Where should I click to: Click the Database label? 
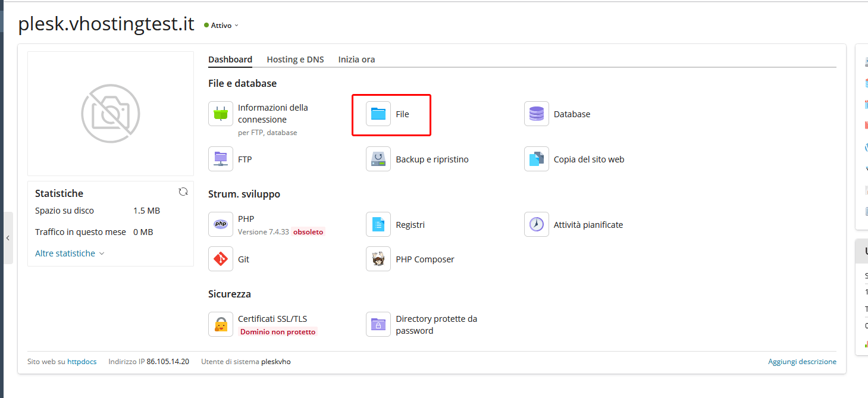tap(572, 114)
